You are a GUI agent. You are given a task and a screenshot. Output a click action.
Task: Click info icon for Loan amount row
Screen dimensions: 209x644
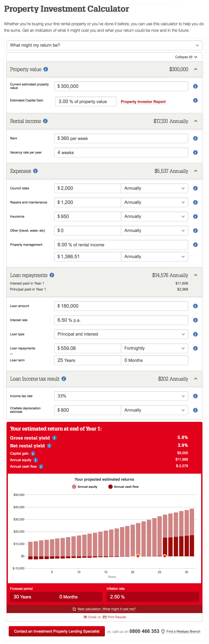(x=196, y=306)
